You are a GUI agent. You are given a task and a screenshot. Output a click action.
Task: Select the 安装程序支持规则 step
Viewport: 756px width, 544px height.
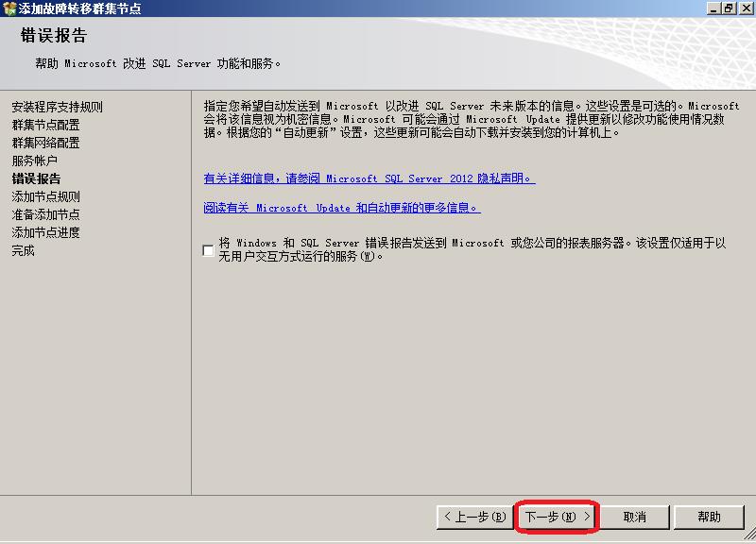click(x=57, y=107)
